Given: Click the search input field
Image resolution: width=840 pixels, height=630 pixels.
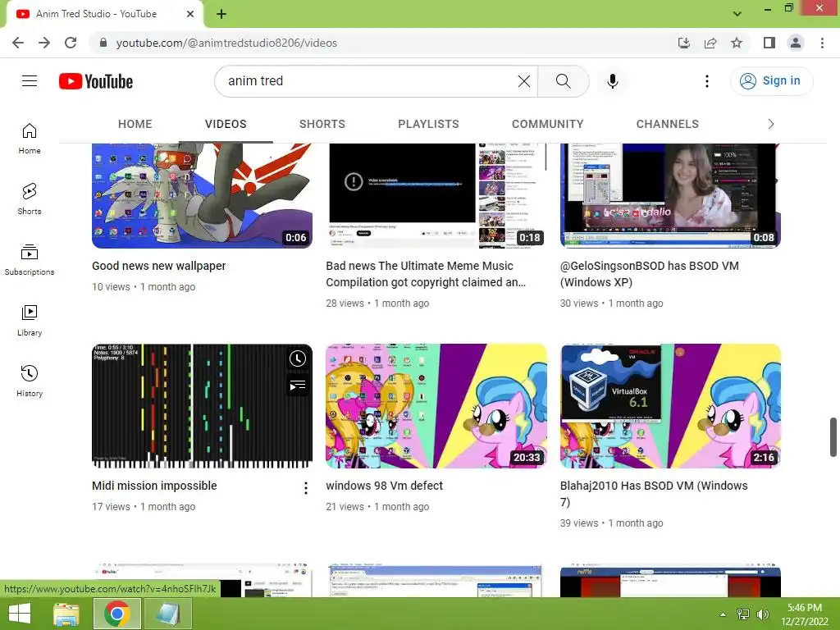Looking at the screenshot, I should click(x=370, y=81).
